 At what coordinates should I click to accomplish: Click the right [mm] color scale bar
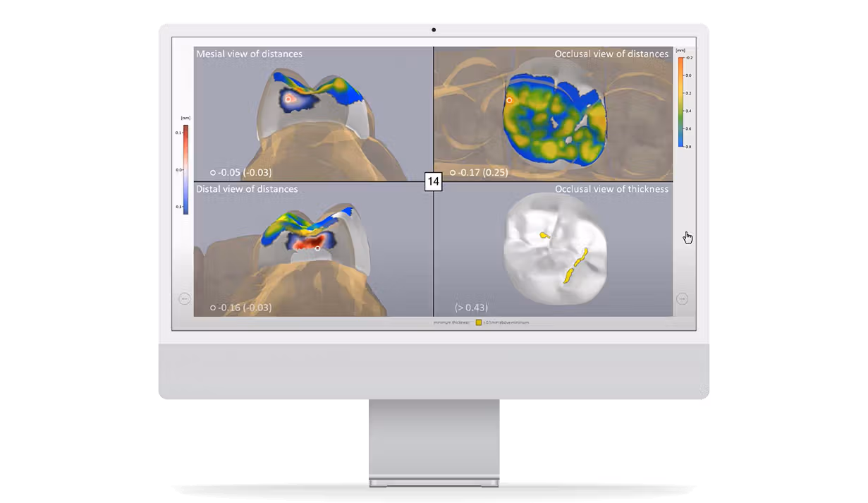click(681, 99)
